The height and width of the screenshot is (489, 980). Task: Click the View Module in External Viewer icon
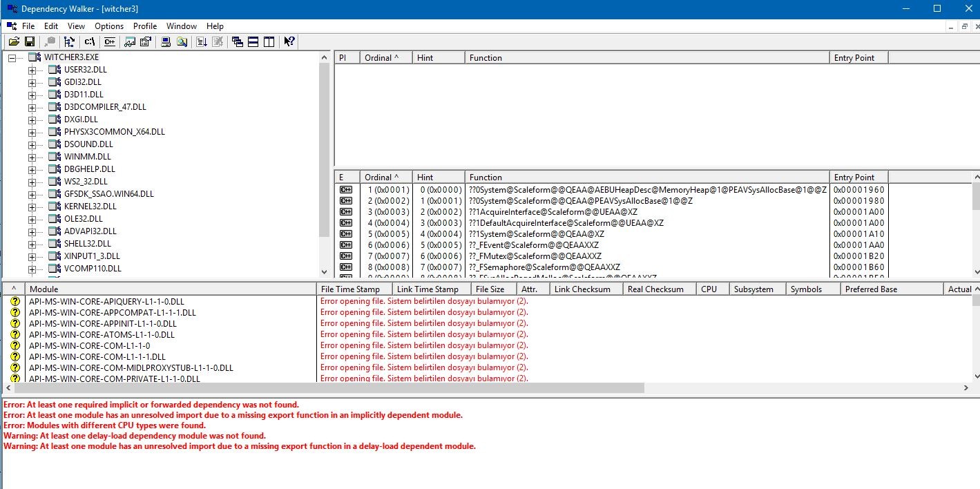coord(130,42)
